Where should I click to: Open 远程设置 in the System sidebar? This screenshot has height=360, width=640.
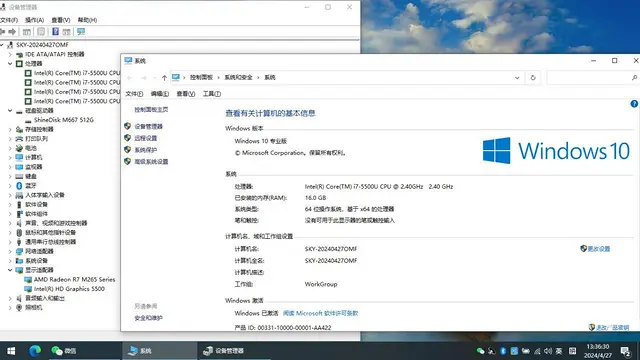146,138
